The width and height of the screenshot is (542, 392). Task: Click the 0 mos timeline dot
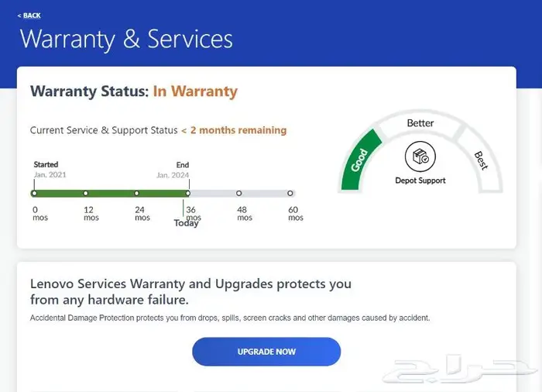click(x=34, y=194)
